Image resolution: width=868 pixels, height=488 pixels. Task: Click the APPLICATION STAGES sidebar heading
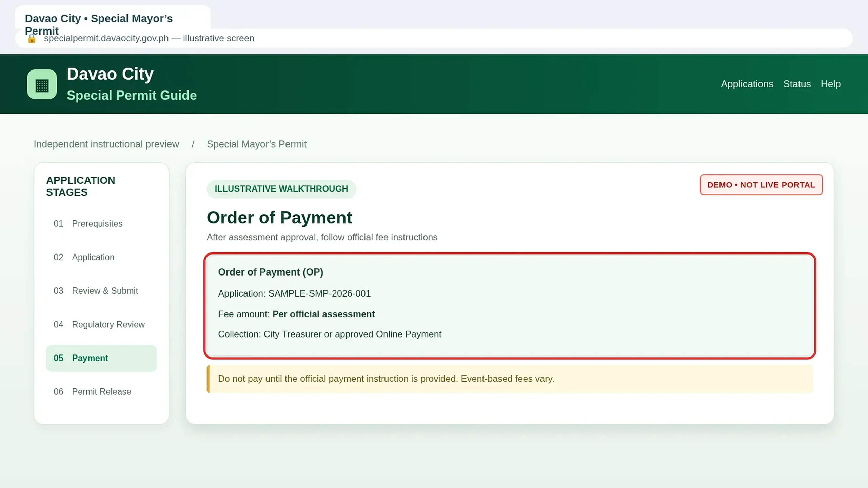[81, 186]
